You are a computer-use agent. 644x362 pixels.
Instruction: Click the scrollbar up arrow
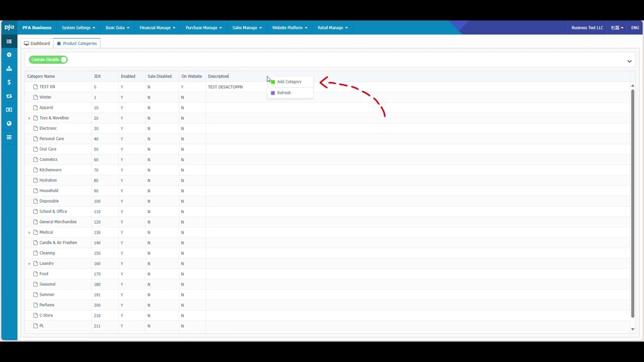tap(632, 86)
